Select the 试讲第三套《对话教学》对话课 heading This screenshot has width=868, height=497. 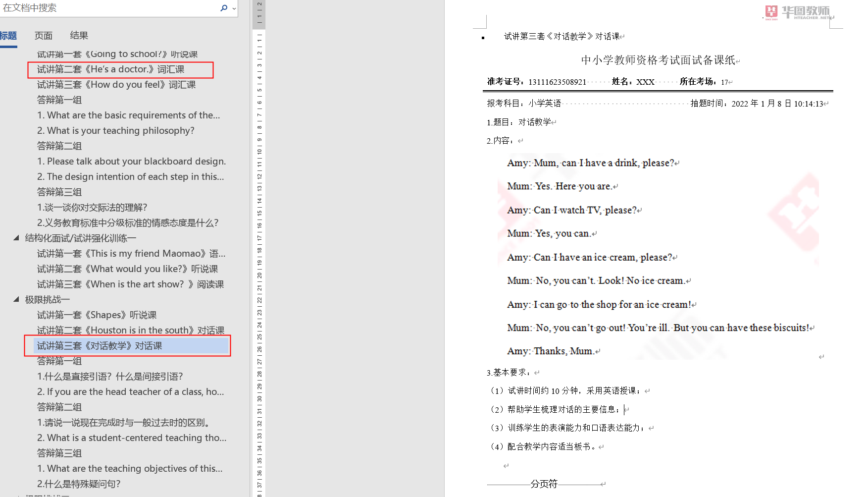coord(100,346)
